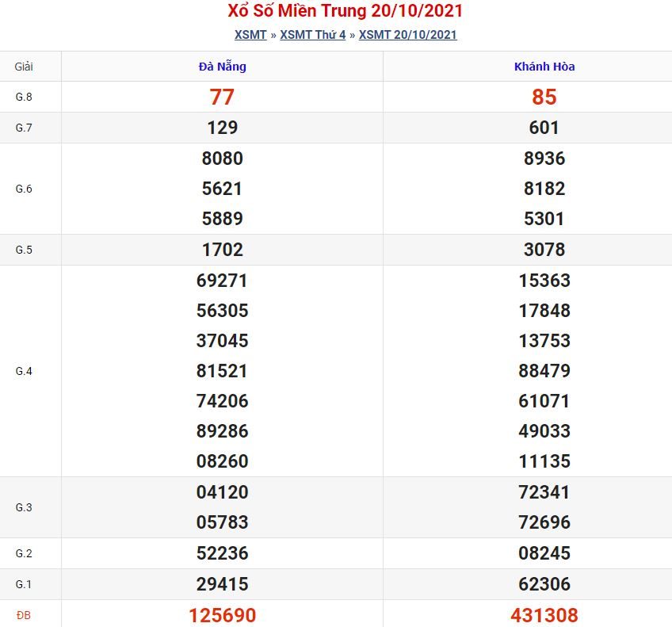This screenshot has height=627, width=672.
Task: Click the Đà Nẵng G.2 number 52236
Action: [x=222, y=553]
